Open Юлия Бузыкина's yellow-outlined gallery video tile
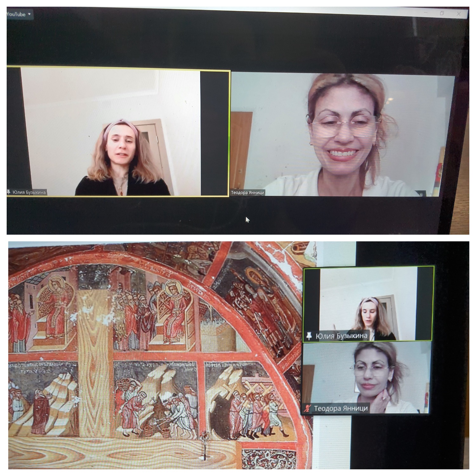The height and width of the screenshot is (476, 476). [x=118, y=132]
